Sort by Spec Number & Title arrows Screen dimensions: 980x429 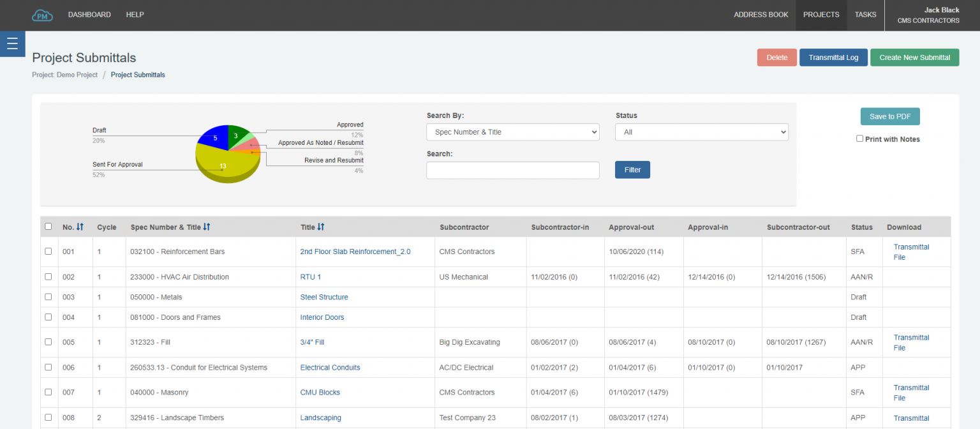tap(207, 227)
